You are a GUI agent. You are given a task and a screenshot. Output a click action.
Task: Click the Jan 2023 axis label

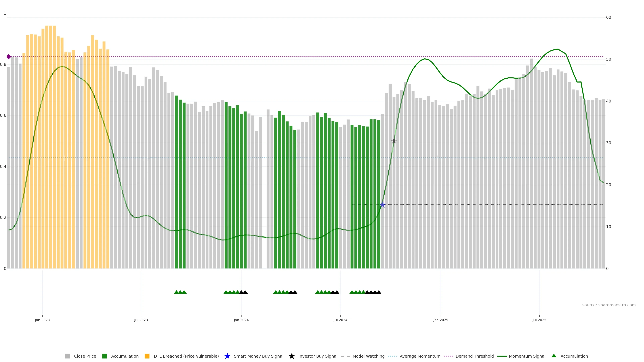tap(42, 320)
